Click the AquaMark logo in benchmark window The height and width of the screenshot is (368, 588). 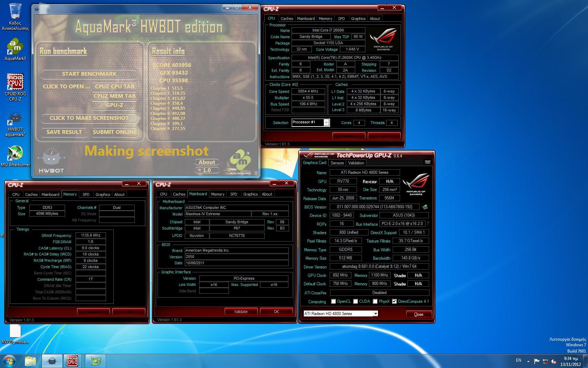point(240,162)
